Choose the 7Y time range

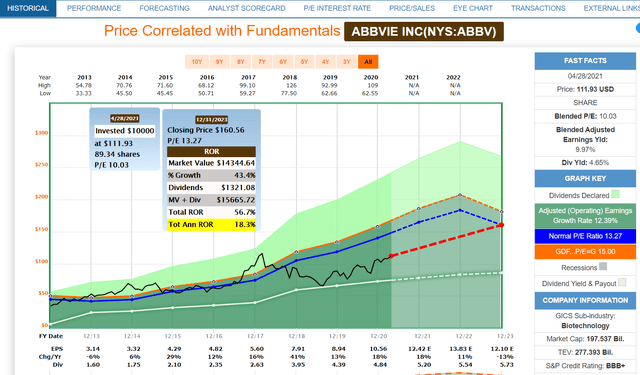262,62
